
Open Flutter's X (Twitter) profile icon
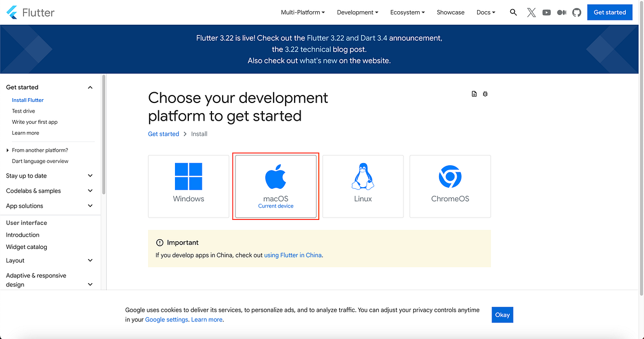click(x=531, y=12)
